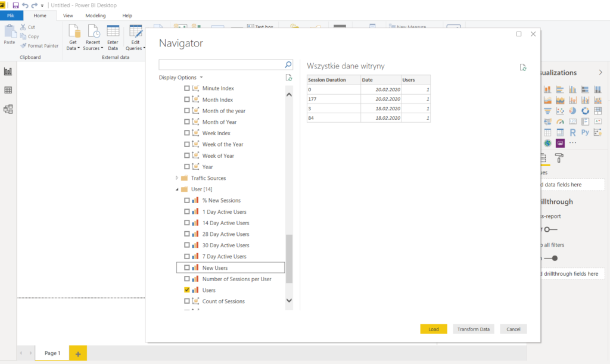Open the Edit Queries dropdown arrow

[x=144, y=48]
